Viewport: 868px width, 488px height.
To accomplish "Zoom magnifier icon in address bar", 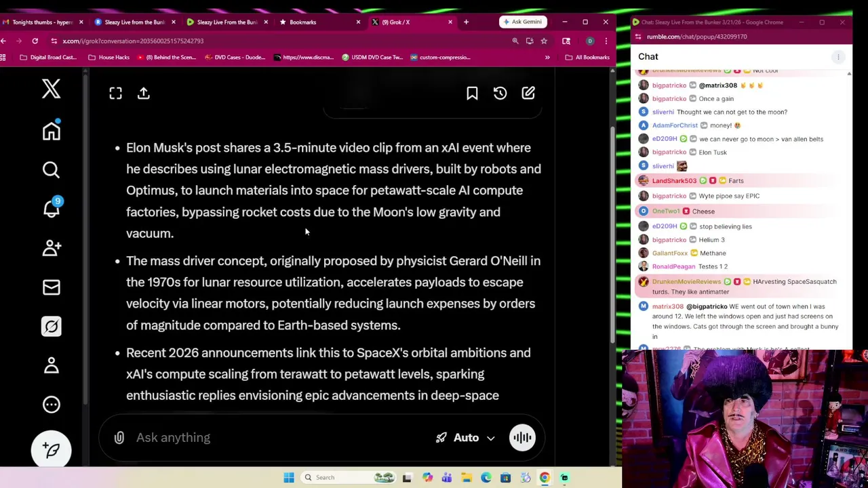I will pos(515,41).
